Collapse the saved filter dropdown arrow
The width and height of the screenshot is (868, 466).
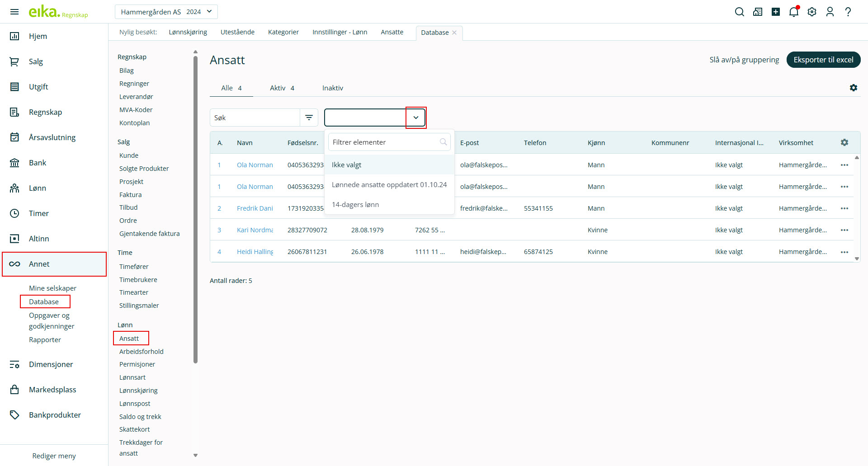(416, 118)
